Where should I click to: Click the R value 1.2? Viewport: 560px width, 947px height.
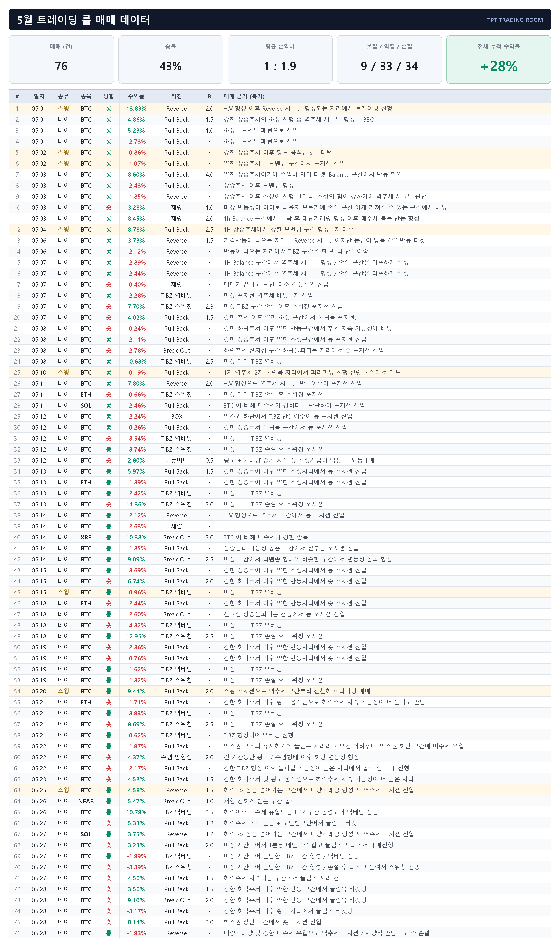pyautogui.click(x=209, y=834)
